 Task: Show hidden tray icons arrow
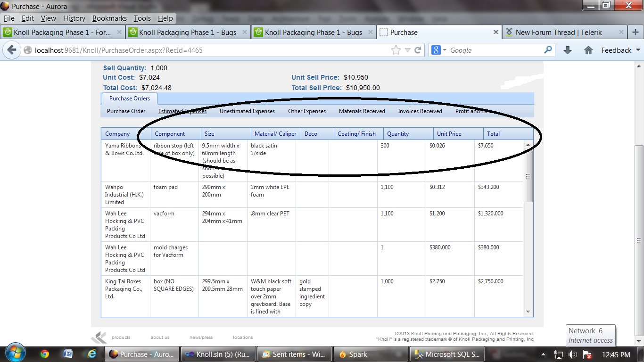pyautogui.click(x=544, y=354)
